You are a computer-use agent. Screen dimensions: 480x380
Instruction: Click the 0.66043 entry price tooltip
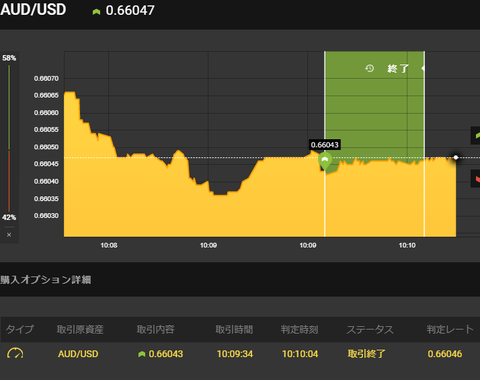(x=325, y=145)
